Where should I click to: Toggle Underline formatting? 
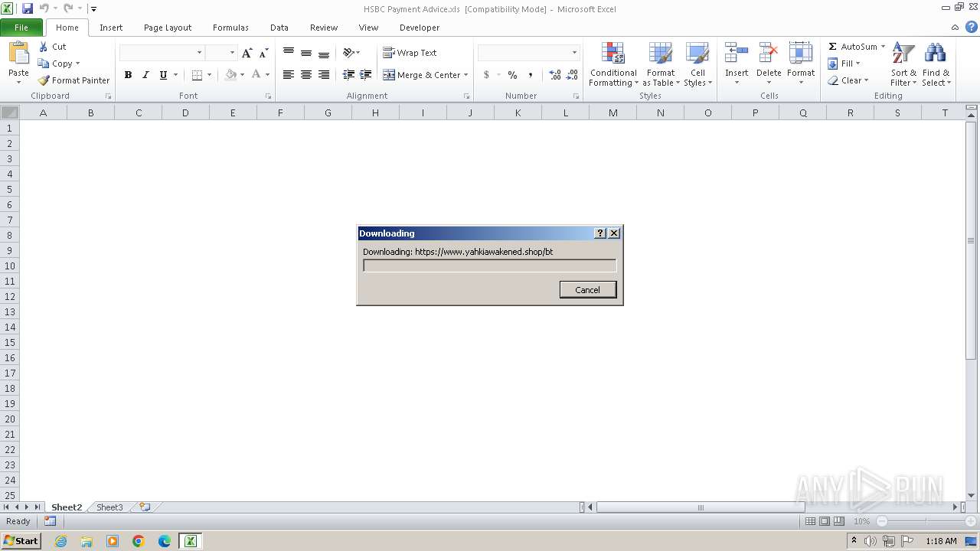click(163, 75)
